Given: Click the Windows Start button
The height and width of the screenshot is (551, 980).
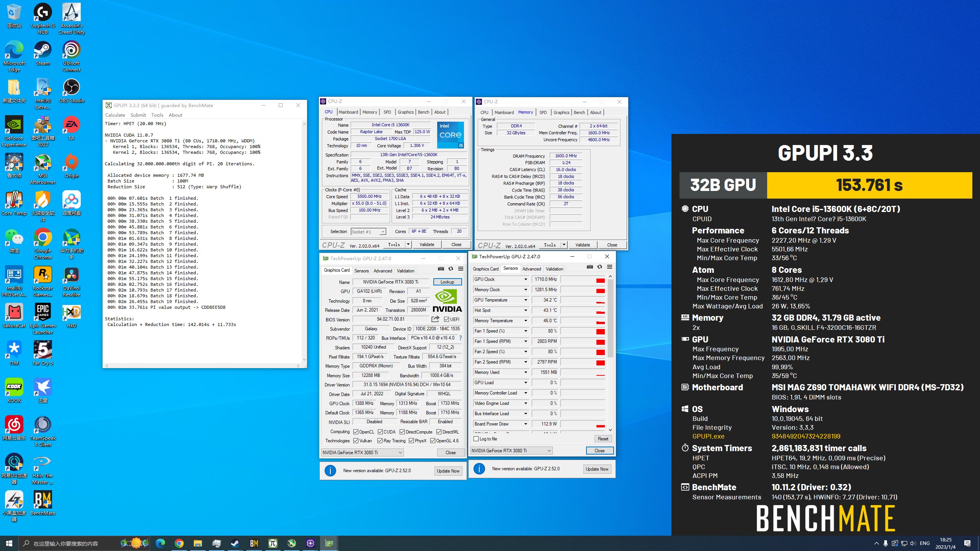Looking at the screenshot, I should (9, 543).
